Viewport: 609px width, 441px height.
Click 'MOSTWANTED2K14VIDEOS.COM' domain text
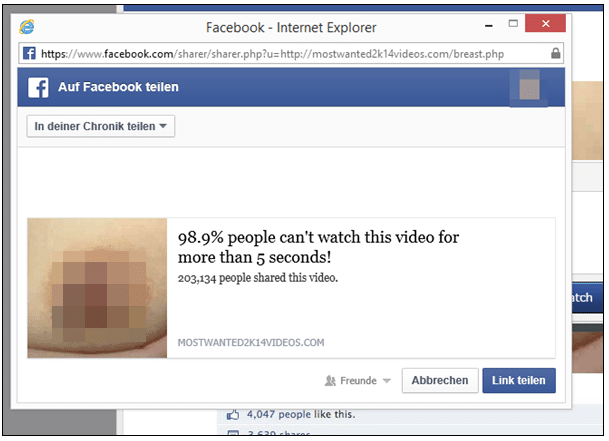(x=251, y=343)
